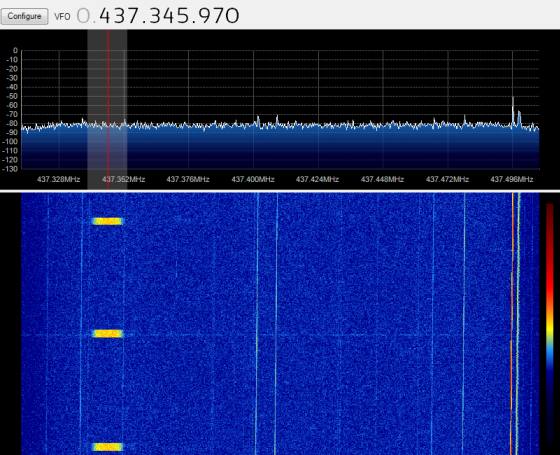Click the topmost yellow burst in the waterfall
The image size is (560, 455).
107,221
